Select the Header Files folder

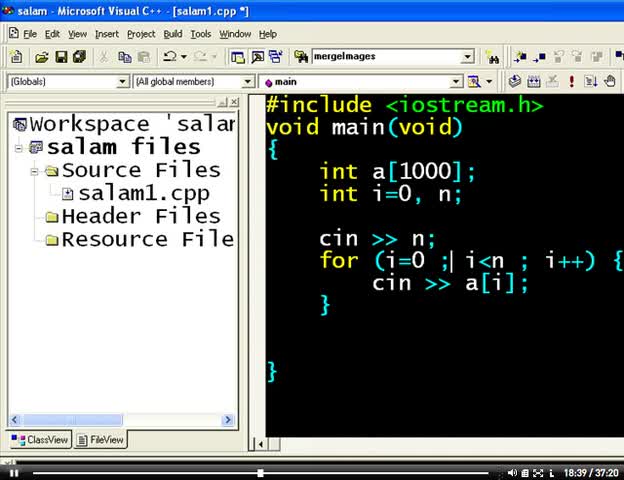click(x=141, y=217)
